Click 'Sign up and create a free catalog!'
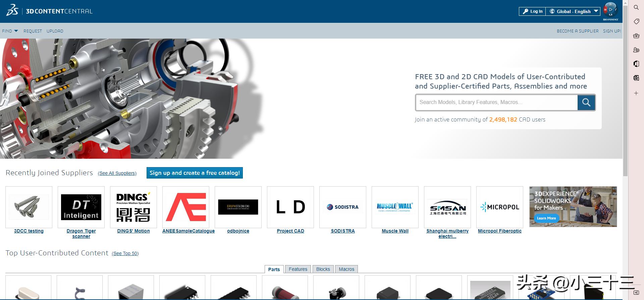This screenshot has height=300, width=644. coord(195,173)
